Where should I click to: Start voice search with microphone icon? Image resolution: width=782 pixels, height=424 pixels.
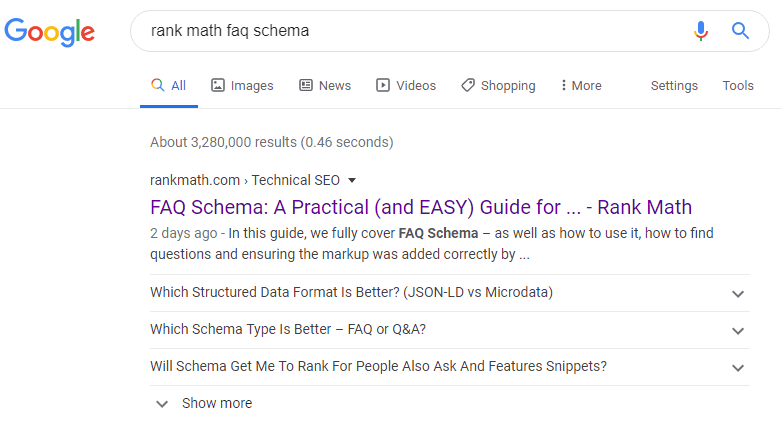[x=701, y=31]
